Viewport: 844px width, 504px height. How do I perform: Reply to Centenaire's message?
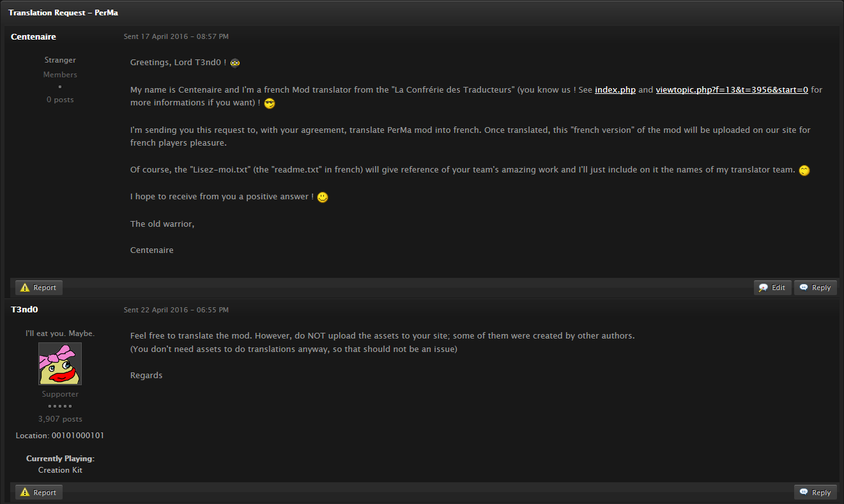(815, 287)
